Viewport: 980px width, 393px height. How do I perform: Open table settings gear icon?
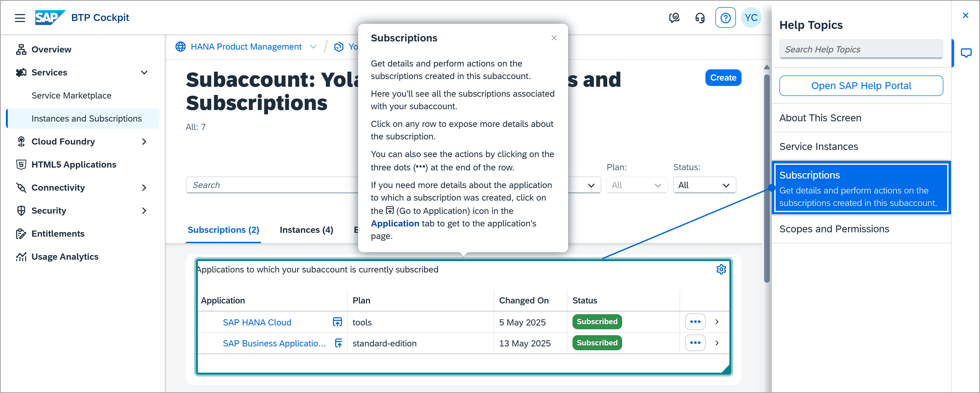[x=721, y=269]
